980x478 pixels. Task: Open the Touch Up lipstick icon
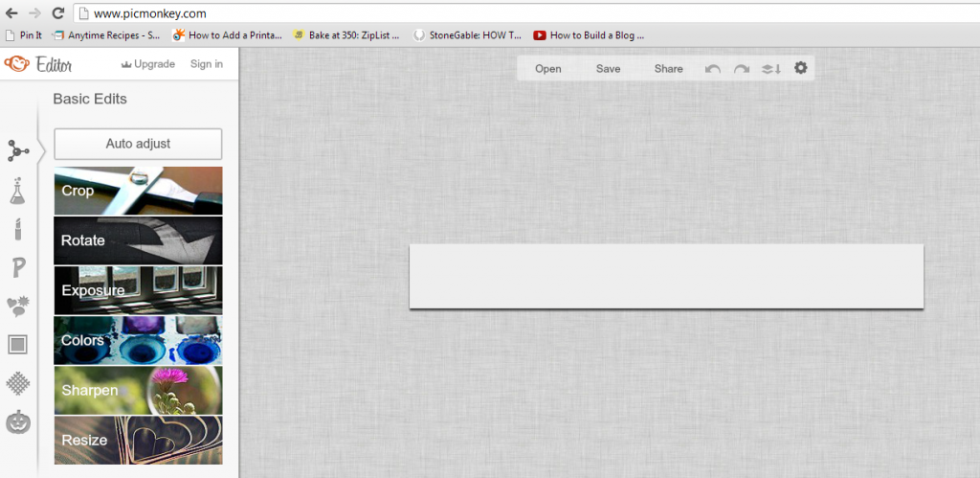point(17,230)
